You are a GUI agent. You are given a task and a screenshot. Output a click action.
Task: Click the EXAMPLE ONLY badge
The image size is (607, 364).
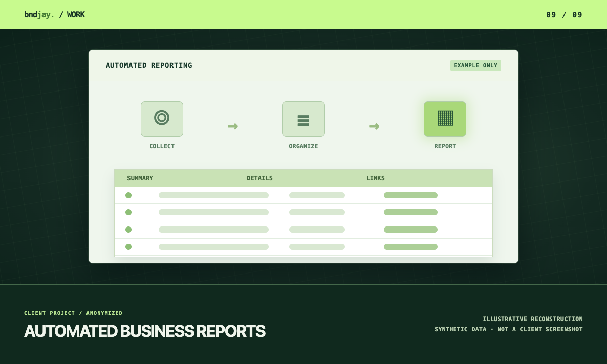click(475, 65)
